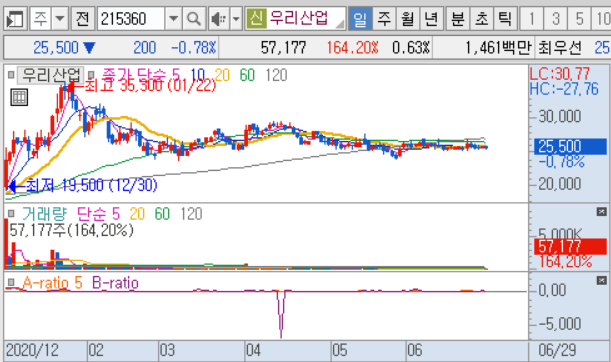
Task: Click the 1,461백만 trading value
Action: pos(498,48)
